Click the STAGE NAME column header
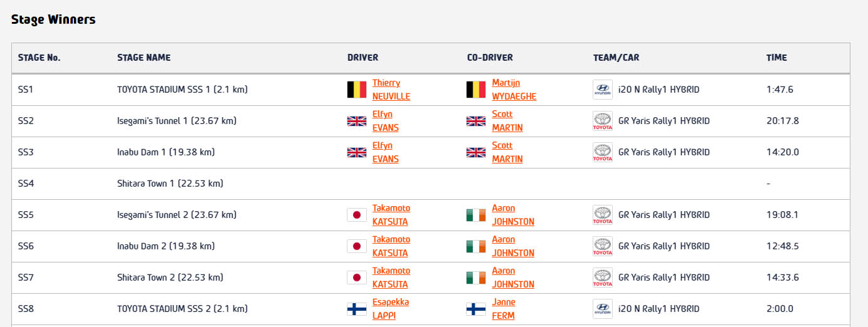Screen dimensions: 868x327 [x=144, y=58]
